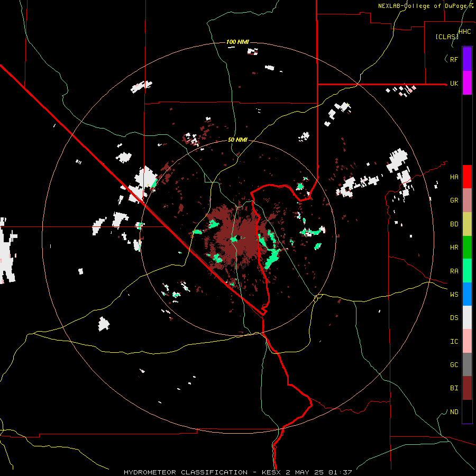Viewport: 476px width, 476px height.
Task: Click the purple RF color swatch in legend
Action: click(x=467, y=59)
